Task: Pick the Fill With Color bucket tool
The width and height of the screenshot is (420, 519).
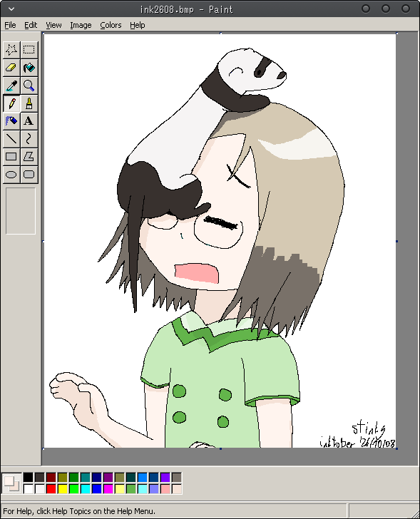Action: point(29,68)
